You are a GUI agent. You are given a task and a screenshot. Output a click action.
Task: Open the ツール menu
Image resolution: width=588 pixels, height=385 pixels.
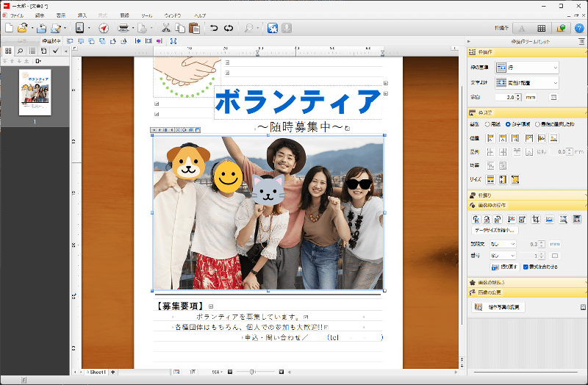coord(147,15)
